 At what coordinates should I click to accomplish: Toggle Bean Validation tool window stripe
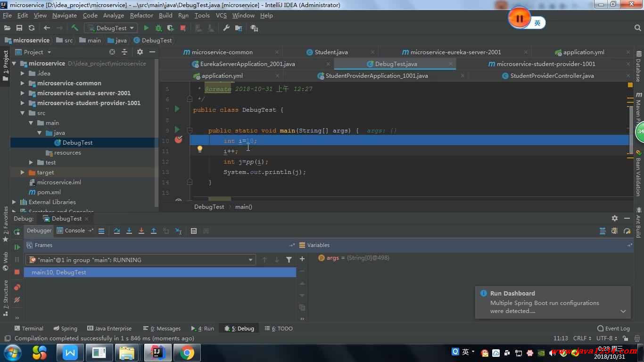(639, 173)
